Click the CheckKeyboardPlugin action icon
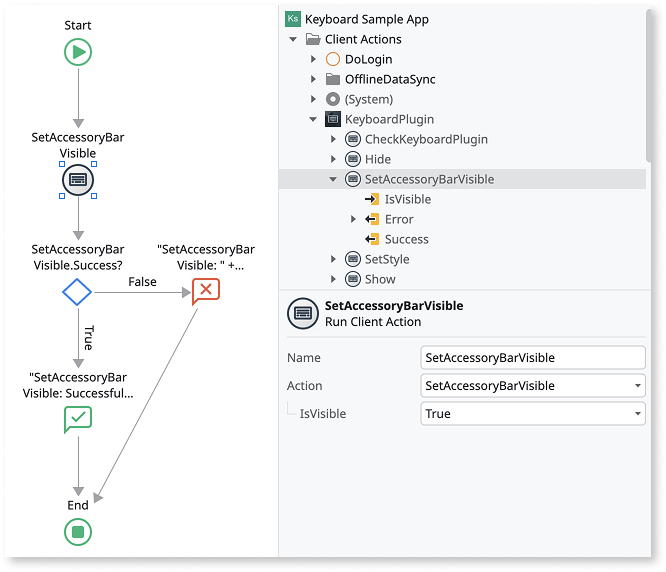666x572 pixels. tap(353, 139)
